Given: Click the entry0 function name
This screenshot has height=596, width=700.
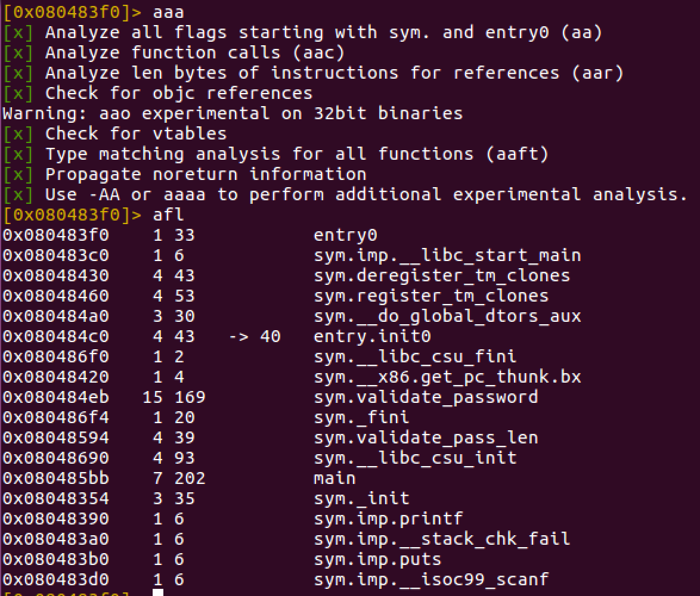Looking at the screenshot, I should pyautogui.click(x=345, y=235).
